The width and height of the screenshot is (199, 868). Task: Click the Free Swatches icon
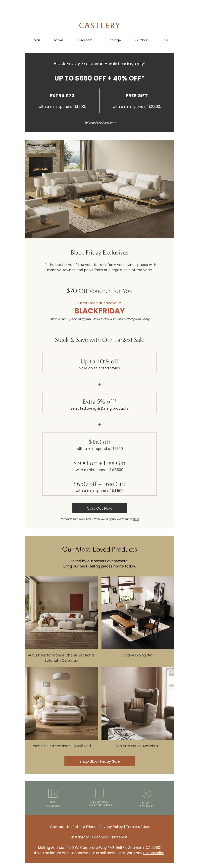pyautogui.click(x=53, y=793)
